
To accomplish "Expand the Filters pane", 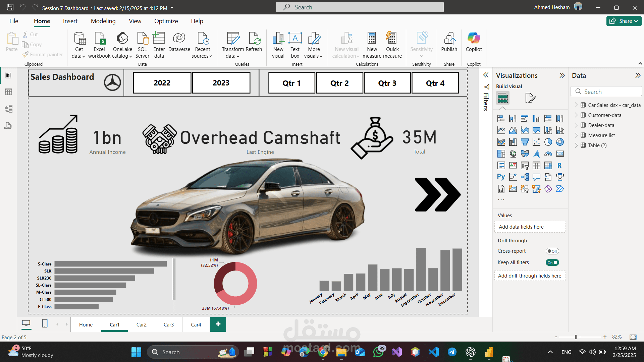I will 486,75.
